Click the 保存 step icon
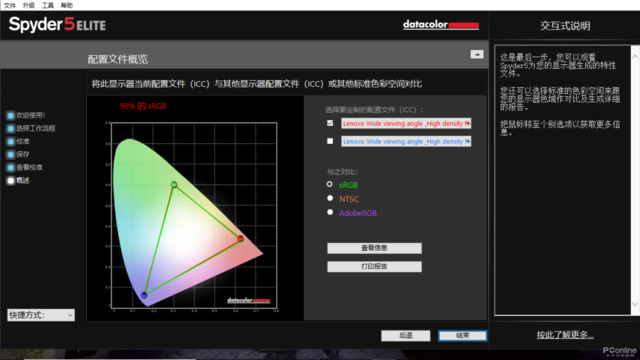 [11, 154]
